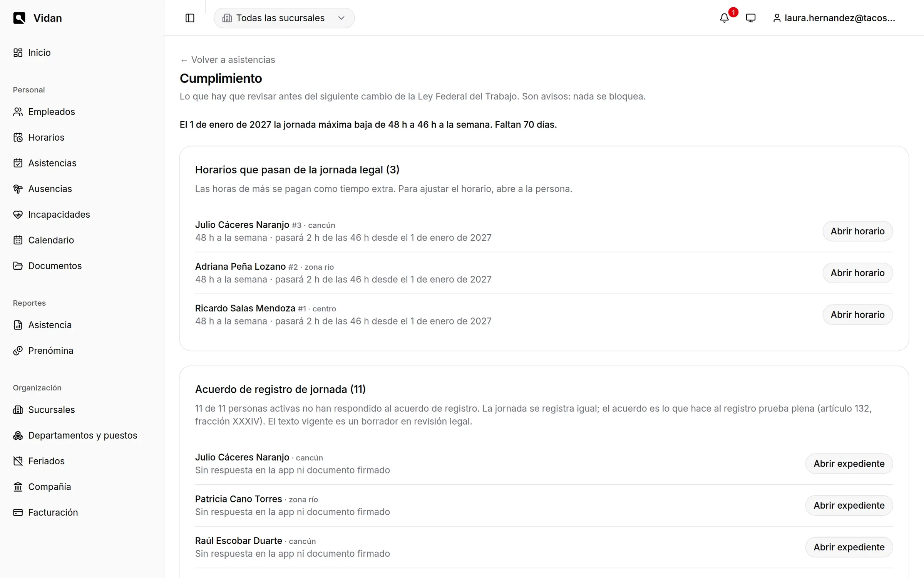Click the Calendario icon
924x578 pixels.
click(18, 240)
